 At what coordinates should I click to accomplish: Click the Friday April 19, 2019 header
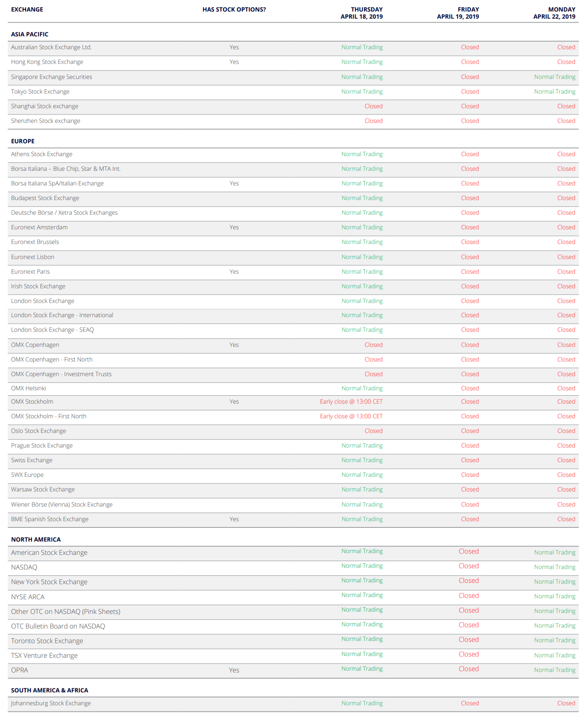tap(458, 13)
